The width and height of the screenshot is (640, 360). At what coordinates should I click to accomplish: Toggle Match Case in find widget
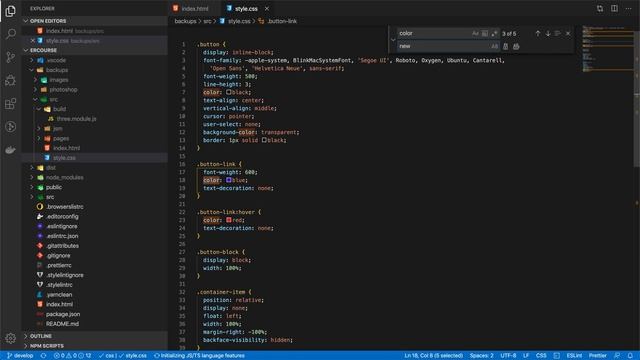[475, 33]
